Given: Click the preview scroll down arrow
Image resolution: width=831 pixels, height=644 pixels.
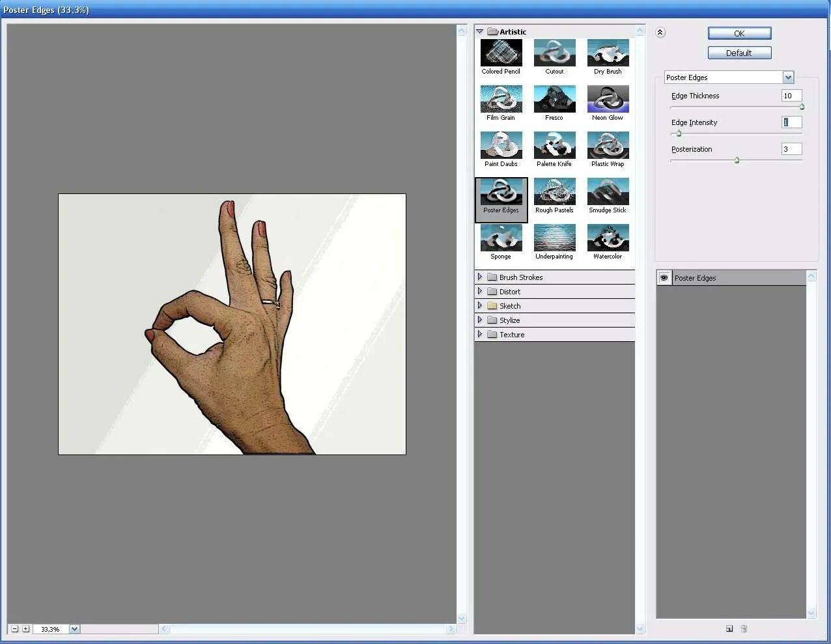Looking at the screenshot, I should pyautogui.click(x=462, y=619).
